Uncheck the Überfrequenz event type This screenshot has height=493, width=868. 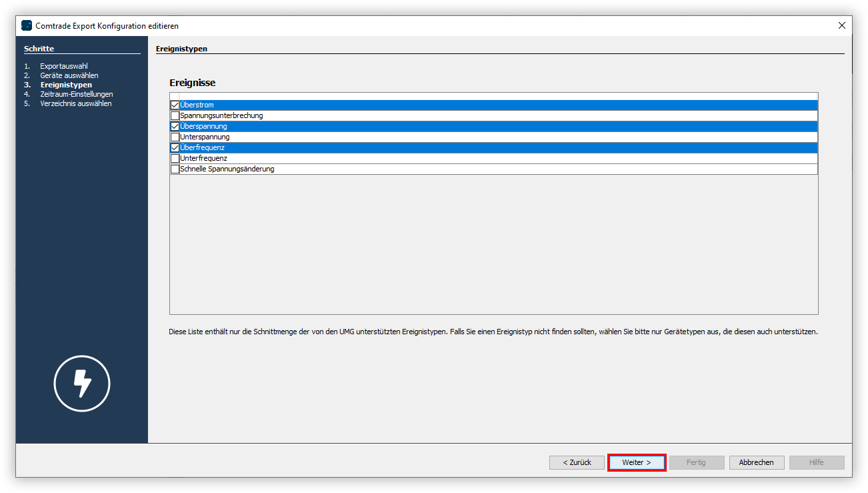click(x=175, y=147)
